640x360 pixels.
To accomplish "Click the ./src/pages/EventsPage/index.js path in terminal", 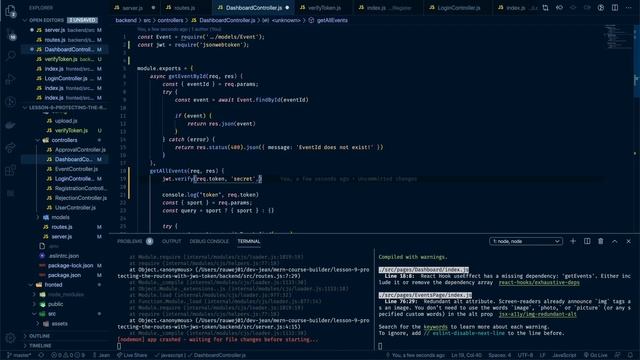I will pos(425,295).
